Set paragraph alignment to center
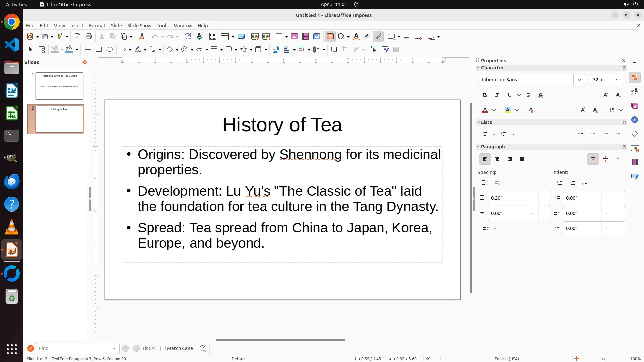This screenshot has width=644, height=362. (x=497, y=159)
